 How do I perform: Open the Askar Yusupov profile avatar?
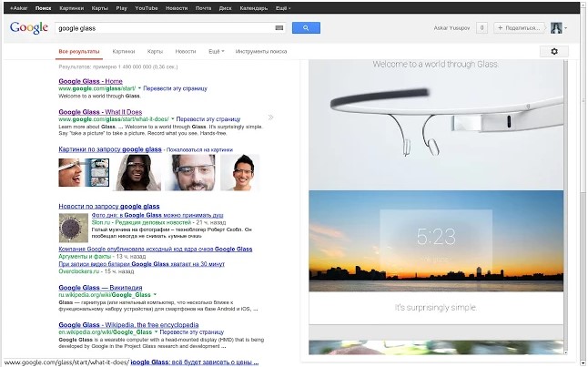click(555, 28)
